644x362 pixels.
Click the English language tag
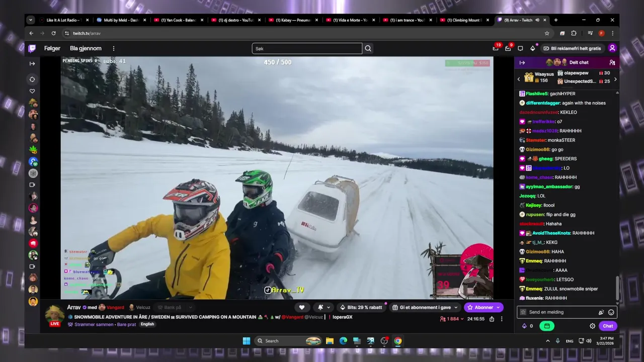tap(147, 324)
